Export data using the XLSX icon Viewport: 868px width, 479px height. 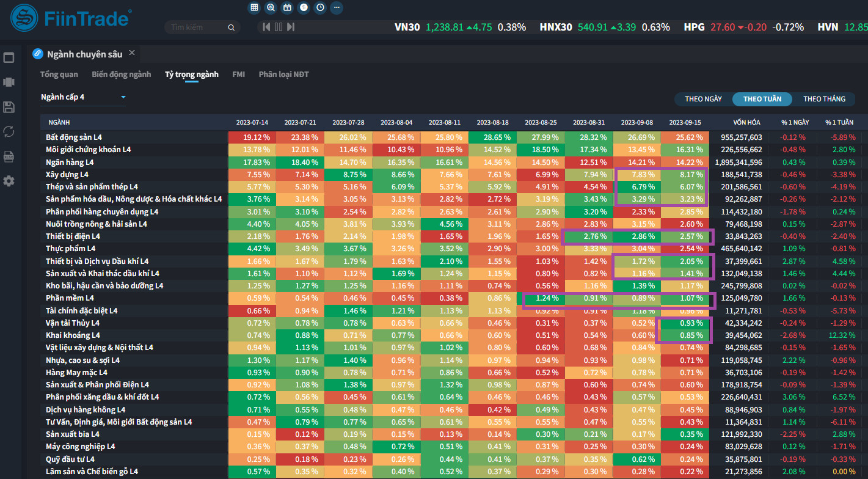coord(9,156)
